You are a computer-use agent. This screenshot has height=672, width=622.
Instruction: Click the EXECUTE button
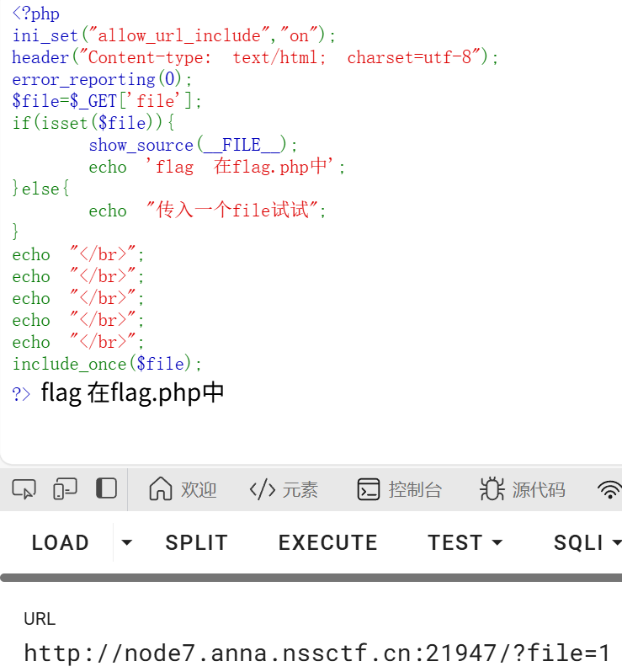(x=328, y=543)
